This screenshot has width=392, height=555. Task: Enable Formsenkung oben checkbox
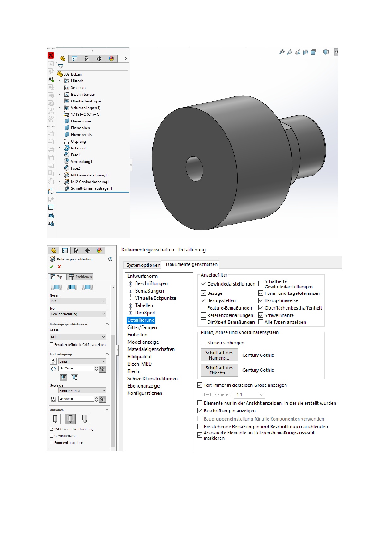click(x=52, y=443)
